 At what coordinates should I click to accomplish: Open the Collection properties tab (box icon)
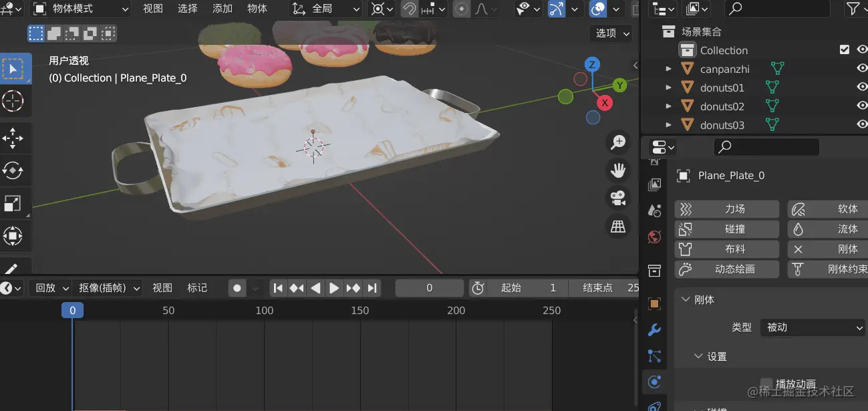pyautogui.click(x=654, y=270)
